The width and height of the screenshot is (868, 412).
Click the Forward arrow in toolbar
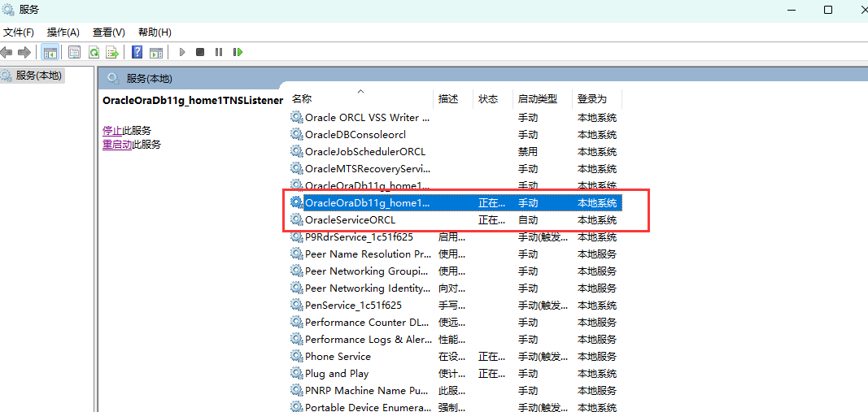[x=24, y=52]
